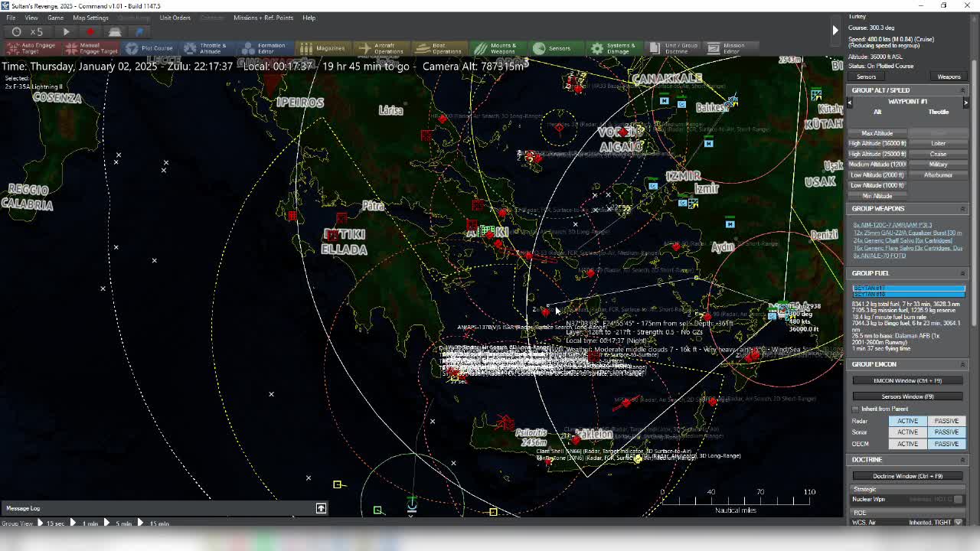Set Low Altitude 2000 ft
This screenshot has width=980, height=551.
pos(877,174)
